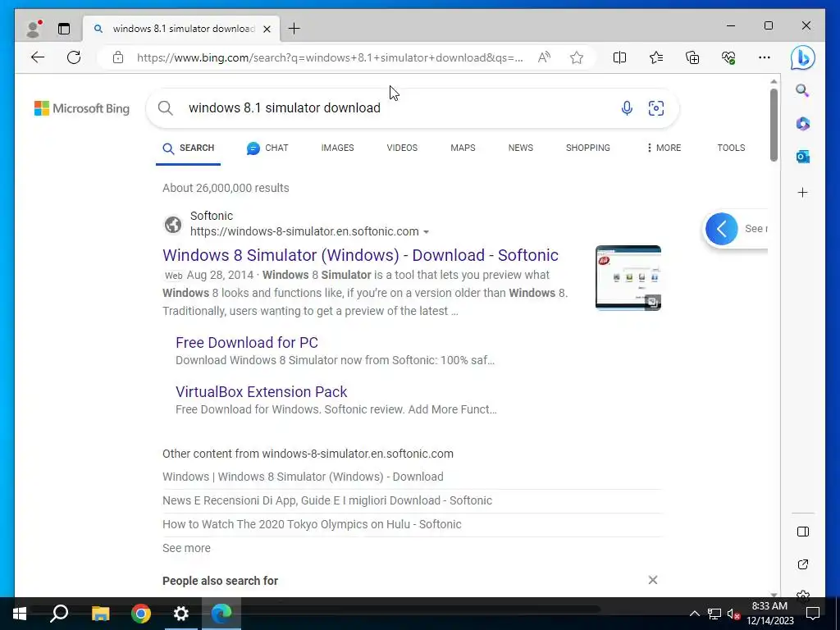Open Free Download for PC link
The height and width of the screenshot is (630, 840).
(x=247, y=342)
